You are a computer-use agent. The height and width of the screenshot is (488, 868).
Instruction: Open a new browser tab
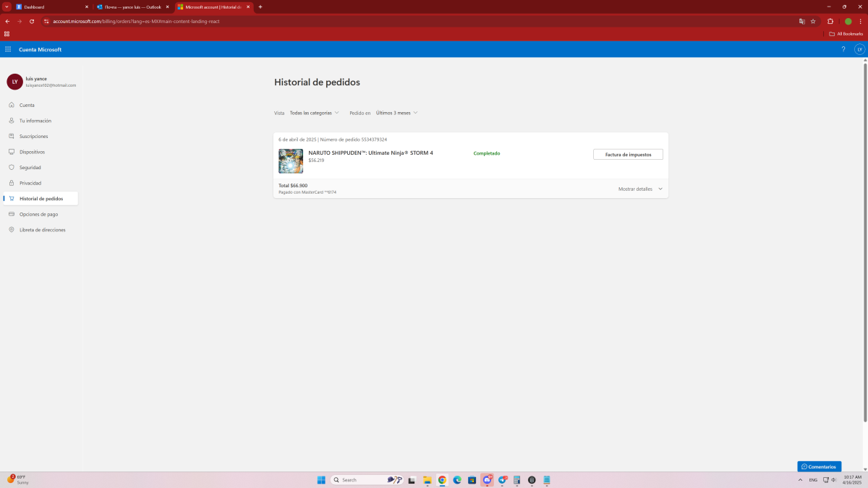260,7
